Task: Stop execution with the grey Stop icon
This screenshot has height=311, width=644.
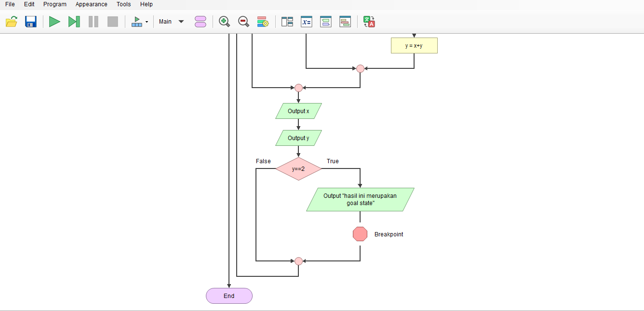Action: [x=113, y=22]
